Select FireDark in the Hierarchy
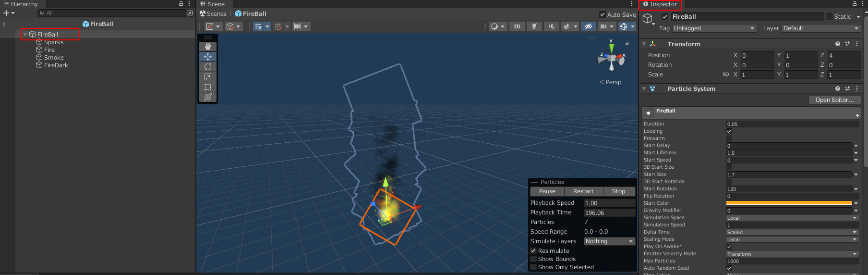The image size is (868, 275). (x=56, y=65)
